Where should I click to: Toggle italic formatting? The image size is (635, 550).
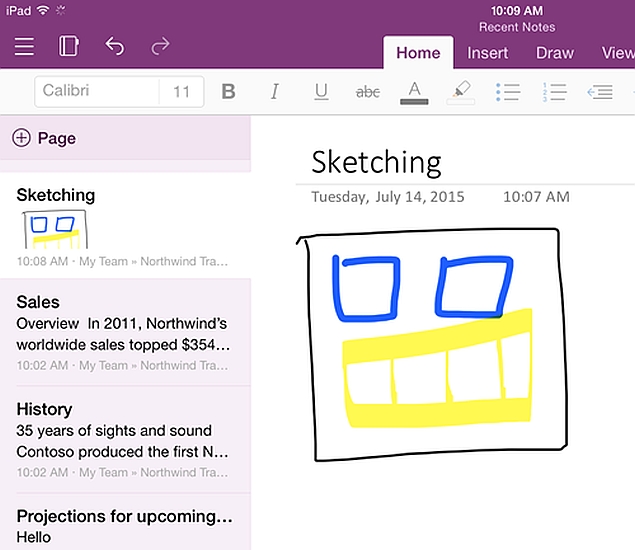(x=275, y=92)
